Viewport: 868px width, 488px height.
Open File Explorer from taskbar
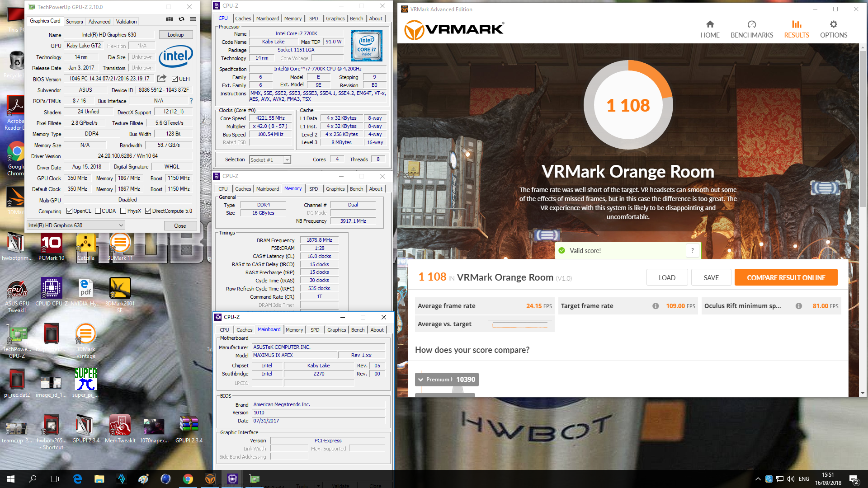point(99,479)
